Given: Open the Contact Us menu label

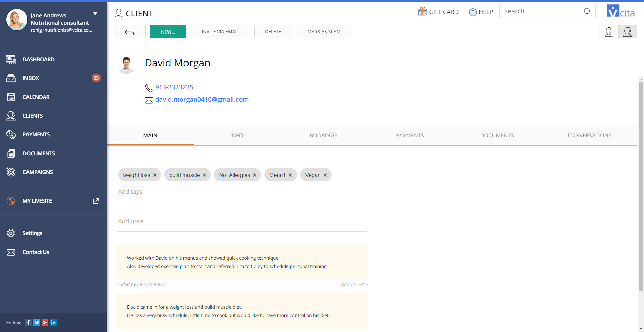Looking at the screenshot, I should pyautogui.click(x=36, y=252).
